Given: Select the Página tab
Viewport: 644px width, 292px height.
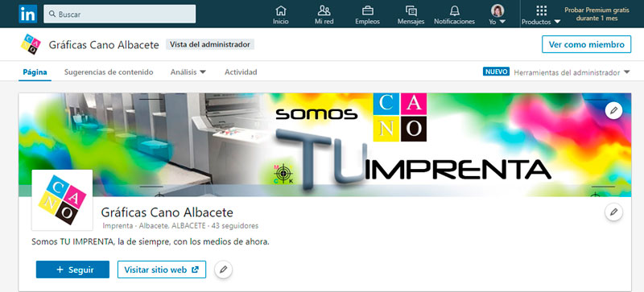Looking at the screenshot, I should pos(35,72).
